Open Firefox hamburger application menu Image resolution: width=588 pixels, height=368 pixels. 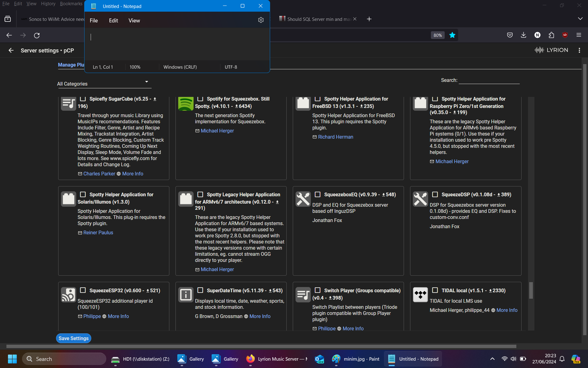pos(579,35)
